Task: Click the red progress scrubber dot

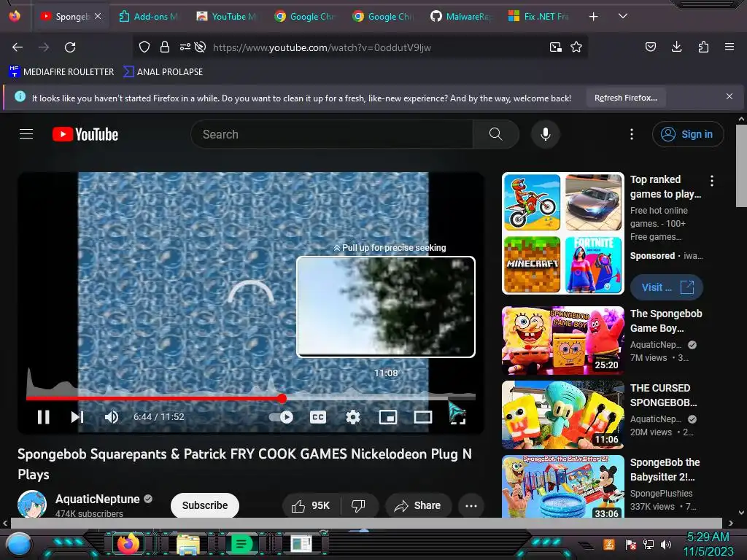Action: pyautogui.click(x=282, y=398)
